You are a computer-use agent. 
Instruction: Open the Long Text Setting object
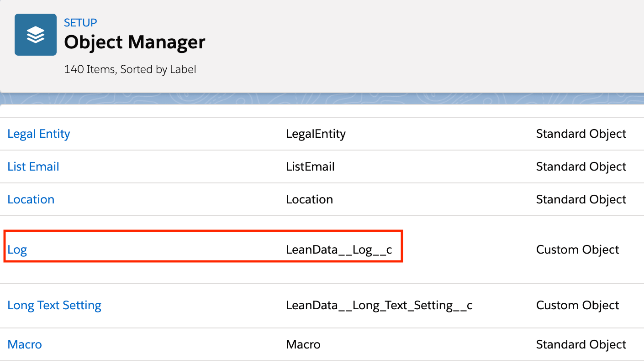pyautogui.click(x=54, y=305)
